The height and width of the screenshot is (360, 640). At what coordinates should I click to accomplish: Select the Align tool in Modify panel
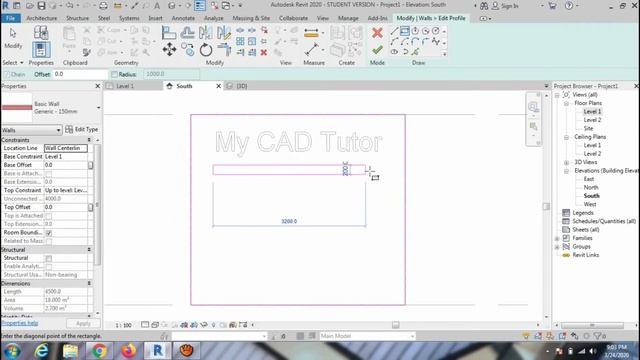click(169, 33)
